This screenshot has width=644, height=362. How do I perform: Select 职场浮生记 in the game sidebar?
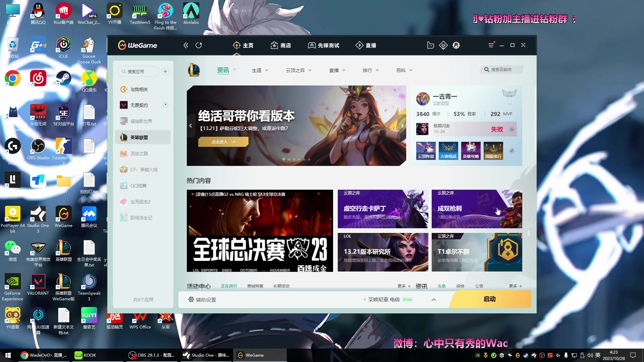pos(143,218)
